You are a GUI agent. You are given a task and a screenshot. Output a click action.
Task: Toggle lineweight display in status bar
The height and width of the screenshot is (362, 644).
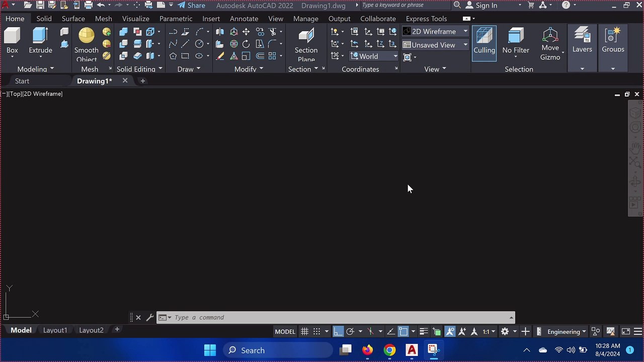424,331
